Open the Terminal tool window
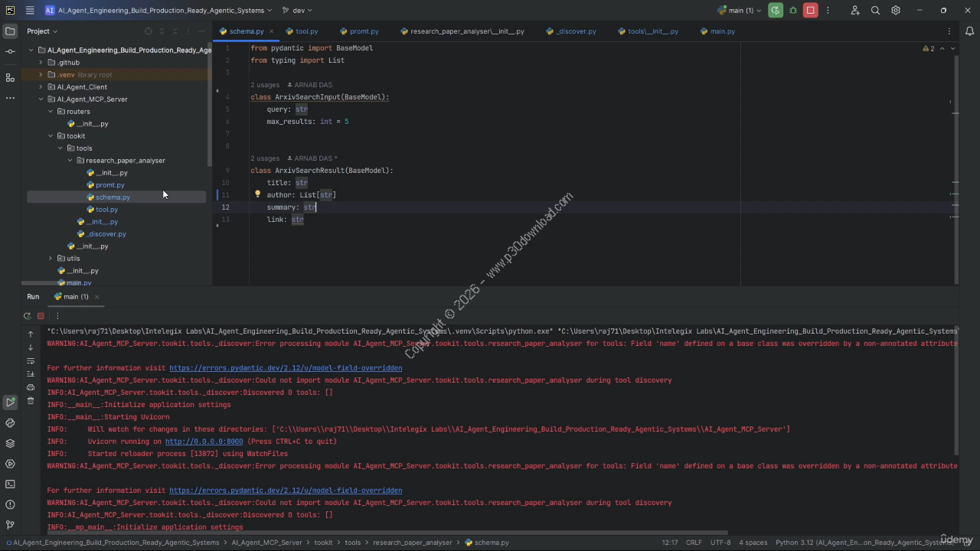Viewport: 980px width, 551px height. [10, 484]
